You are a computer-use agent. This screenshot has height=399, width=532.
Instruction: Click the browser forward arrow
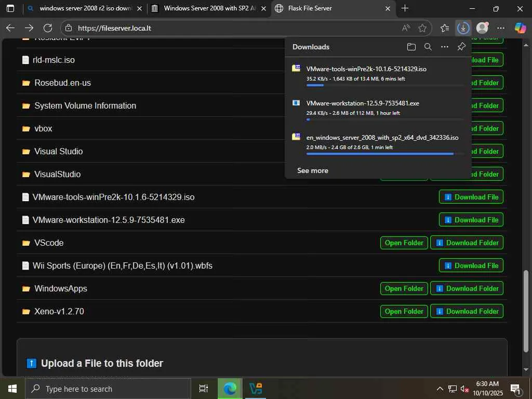pos(29,28)
